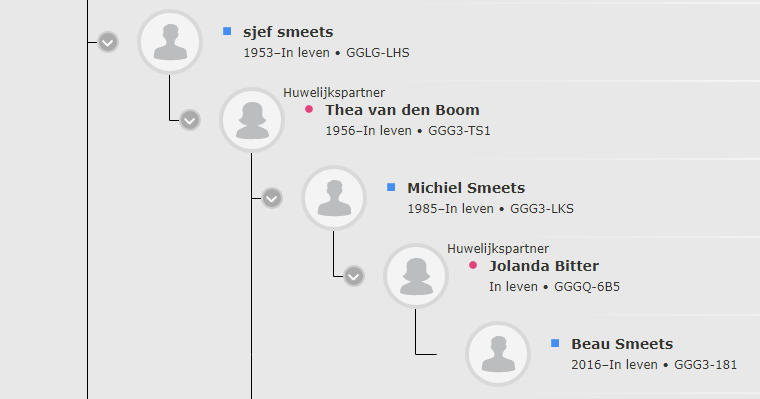Collapse Thea van den Boom's chevron
The width and height of the screenshot is (760, 399).
(x=190, y=120)
